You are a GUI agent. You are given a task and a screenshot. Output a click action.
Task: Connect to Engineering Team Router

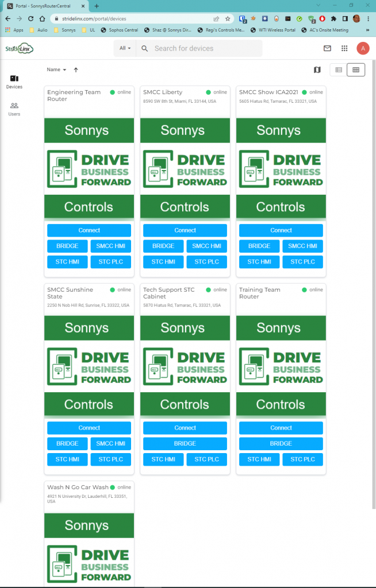click(89, 230)
